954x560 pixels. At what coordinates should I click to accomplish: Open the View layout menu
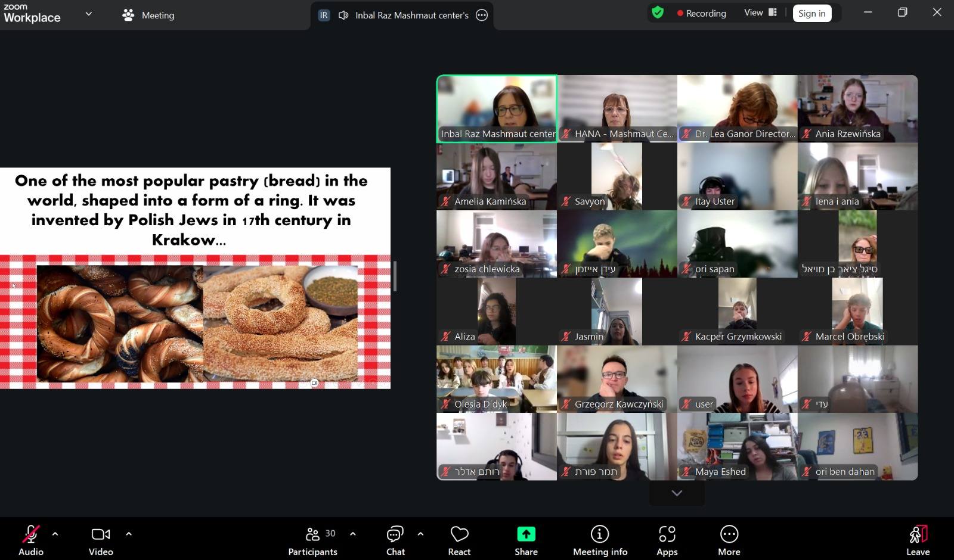click(x=760, y=13)
